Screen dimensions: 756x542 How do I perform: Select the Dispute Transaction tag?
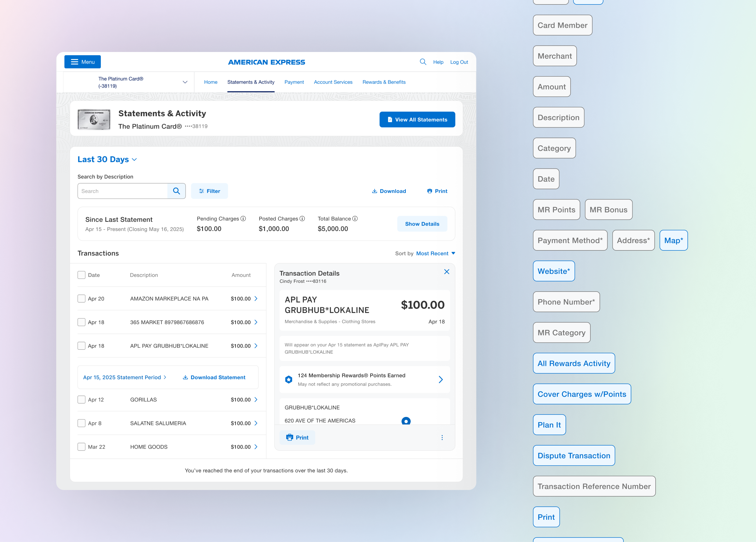574,456
